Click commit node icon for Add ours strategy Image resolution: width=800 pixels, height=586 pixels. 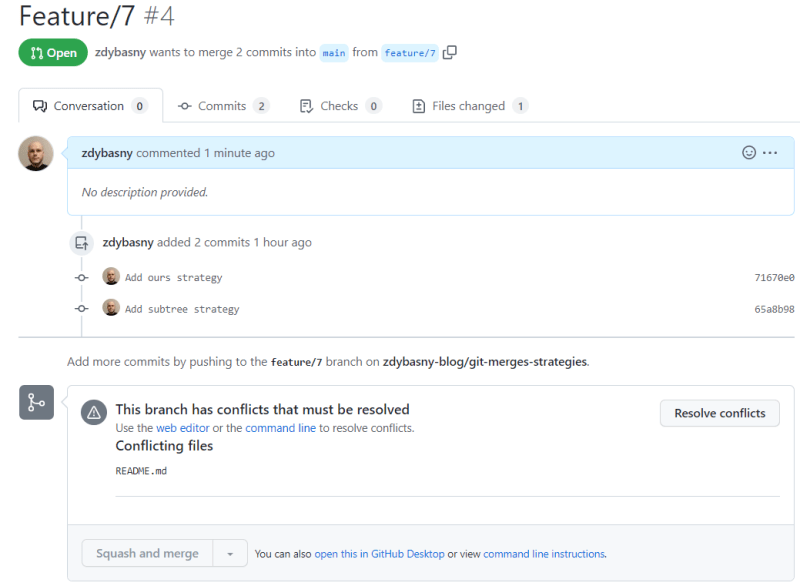tap(82, 277)
